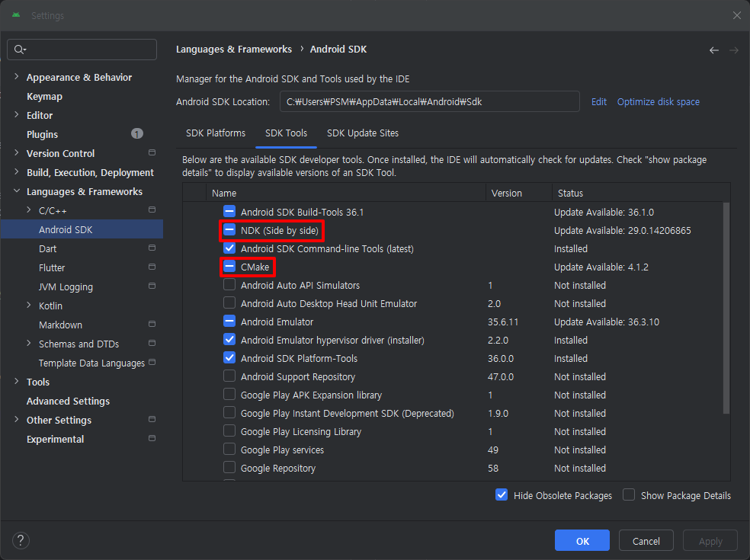The height and width of the screenshot is (560, 750).
Task: Click the Android Studio logo in title bar
Action: click(x=16, y=15)
